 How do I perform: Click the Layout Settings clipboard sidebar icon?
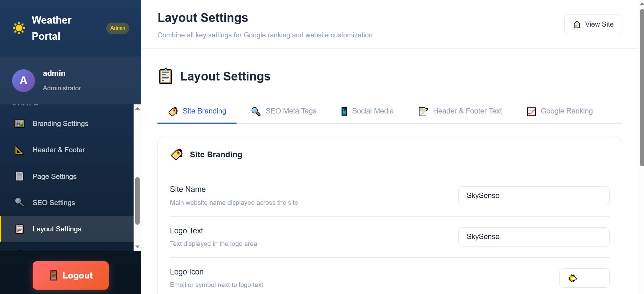click(20, 229)
